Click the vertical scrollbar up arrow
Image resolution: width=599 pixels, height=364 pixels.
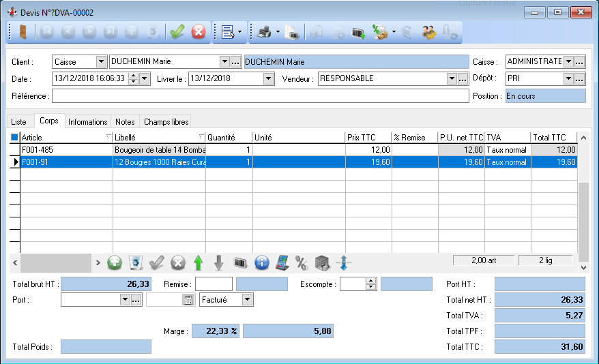[583, 138]
